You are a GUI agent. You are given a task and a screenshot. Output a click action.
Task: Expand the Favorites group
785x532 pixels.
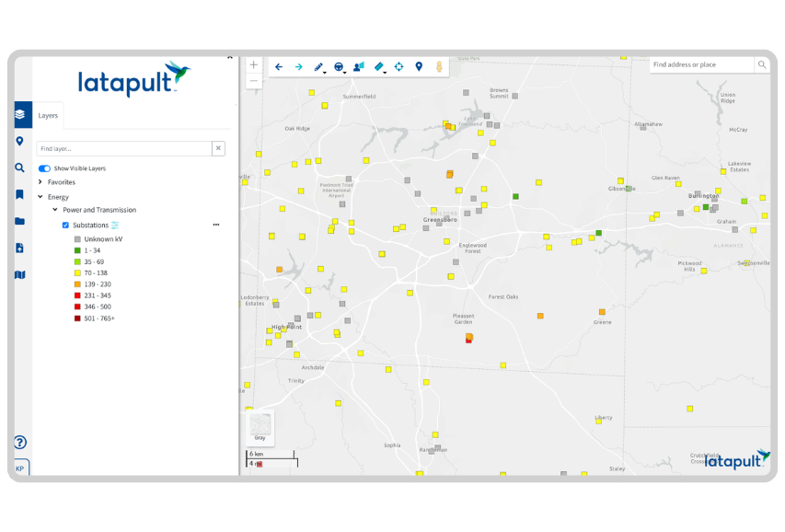coord(40,182)
